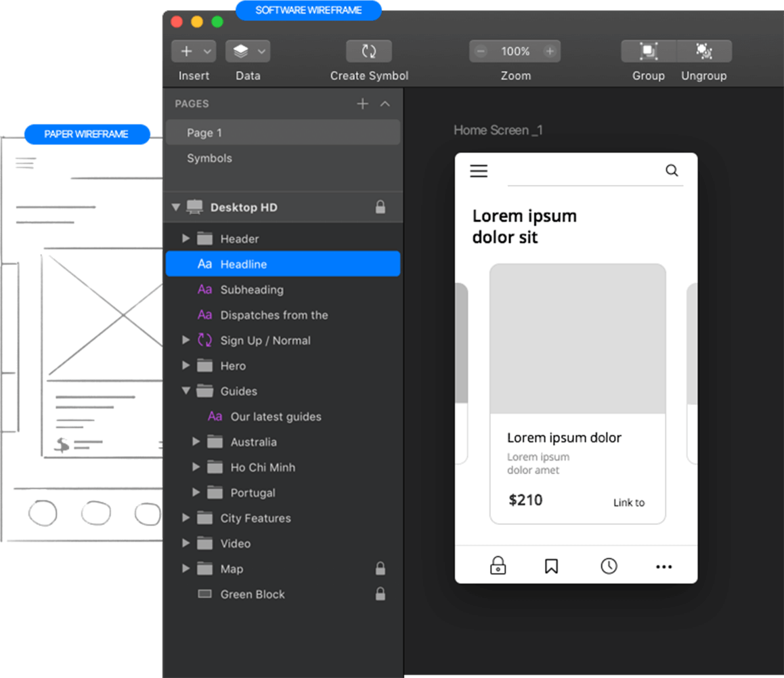784x678 pixels.
Task: Open the Insert dropdown chevron
Action: [x=205, y=50]
